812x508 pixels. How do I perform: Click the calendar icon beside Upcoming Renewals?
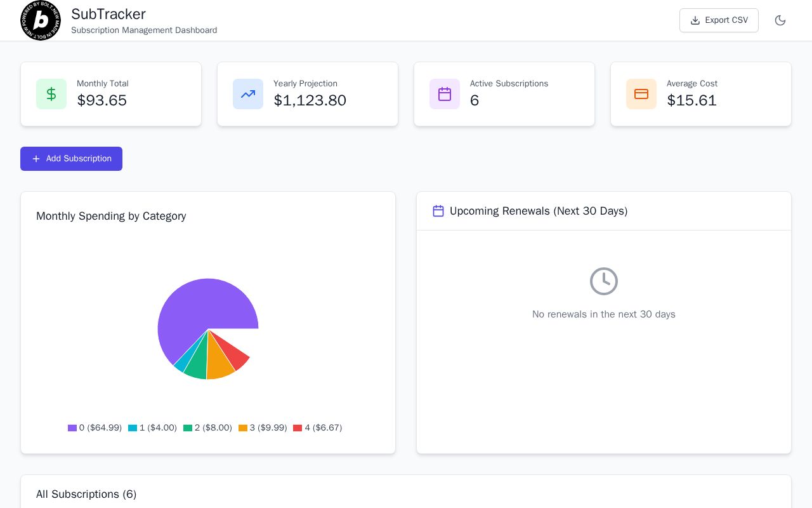click(438, 211)
